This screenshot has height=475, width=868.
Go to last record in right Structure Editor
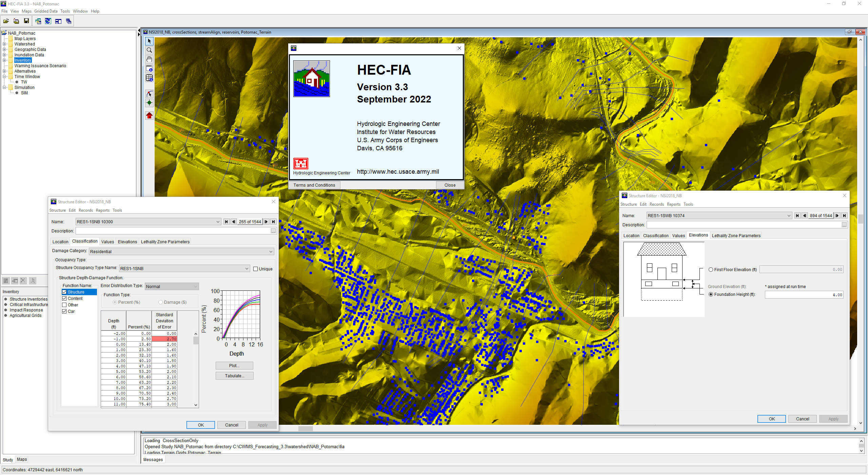844,215
